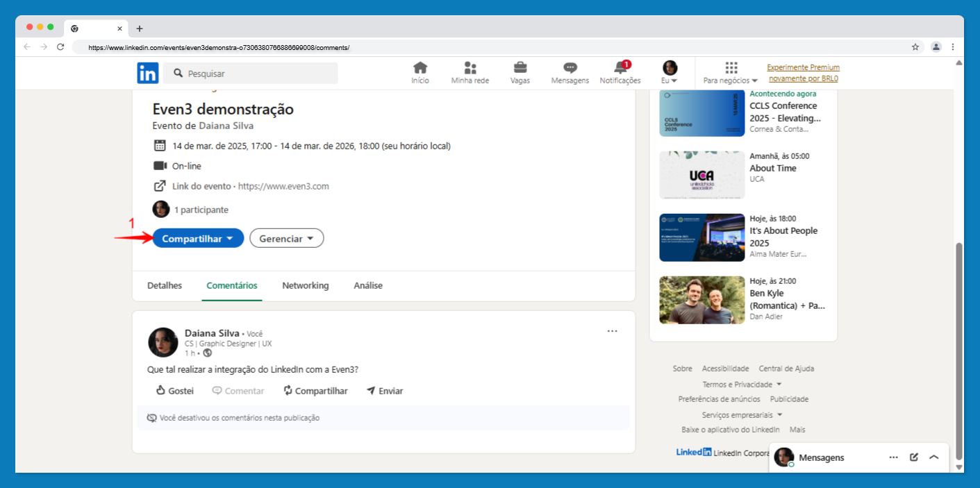Open post options three-dot menu
Image resolution: width=980 pixels, height=488 pixels.
coord(612,331)
